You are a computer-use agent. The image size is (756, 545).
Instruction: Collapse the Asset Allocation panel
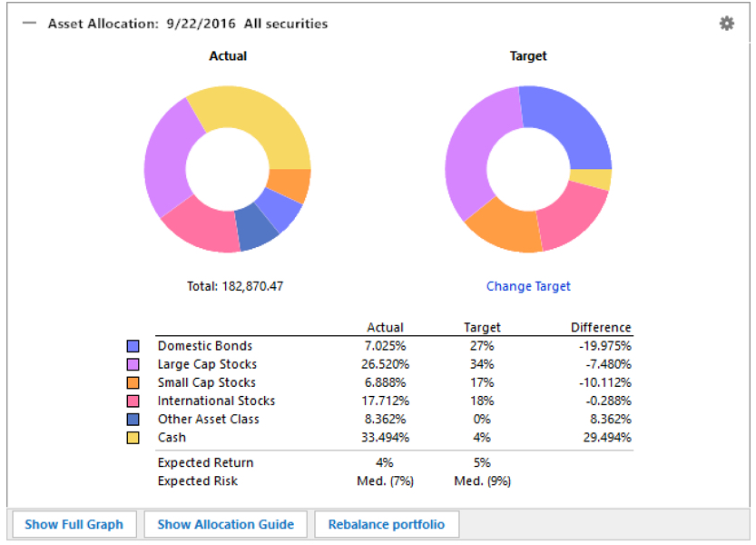point(29,24)
